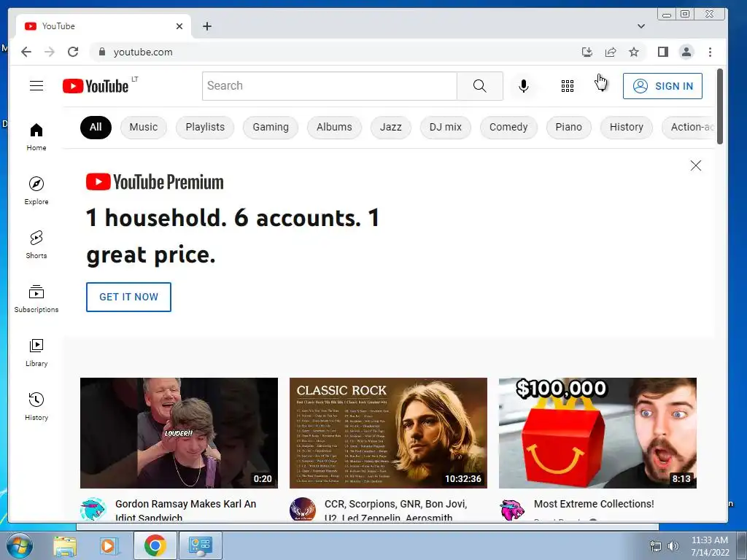Open History in sidebar

tap(36, 406)
